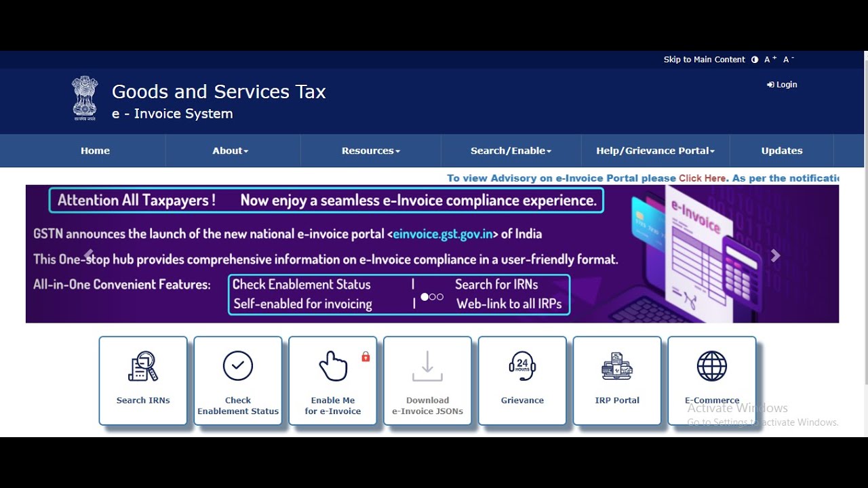Expand the Help/Grievance Portal dropdown
This screenshot has height=488, width=868.
click(656, 150)
